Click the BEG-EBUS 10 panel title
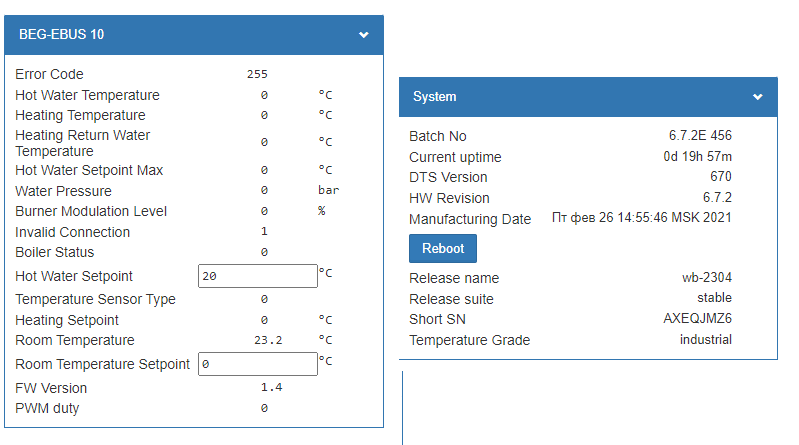 pyautogui.click(x=61, y=35)
